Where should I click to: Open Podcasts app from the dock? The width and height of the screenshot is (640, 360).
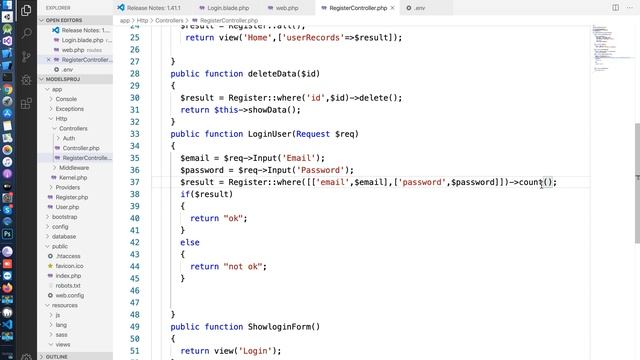(7, 173)
